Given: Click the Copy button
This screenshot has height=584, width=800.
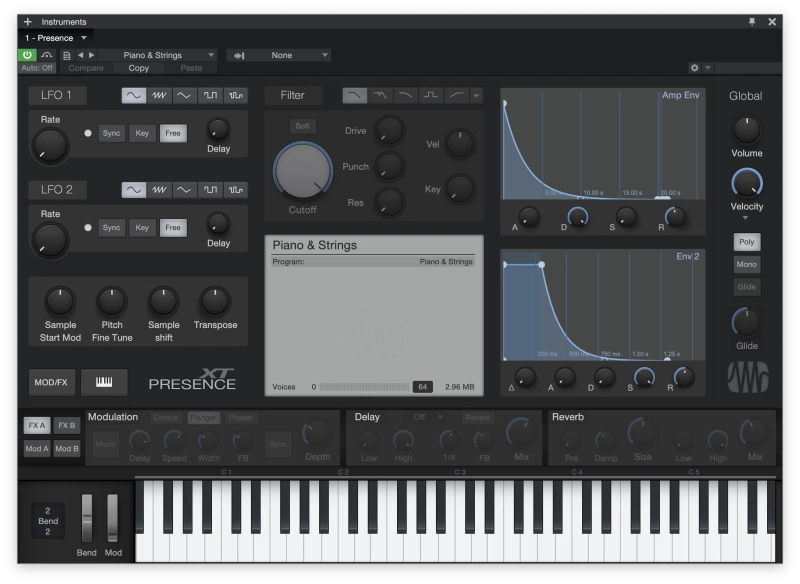Looking at the screenshot, I should point(139,68).
